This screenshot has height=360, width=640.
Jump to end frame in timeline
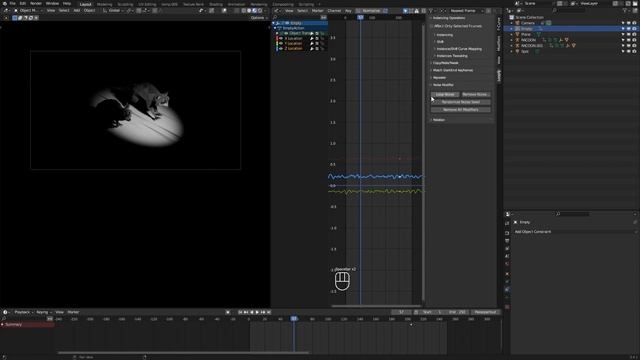269,312
